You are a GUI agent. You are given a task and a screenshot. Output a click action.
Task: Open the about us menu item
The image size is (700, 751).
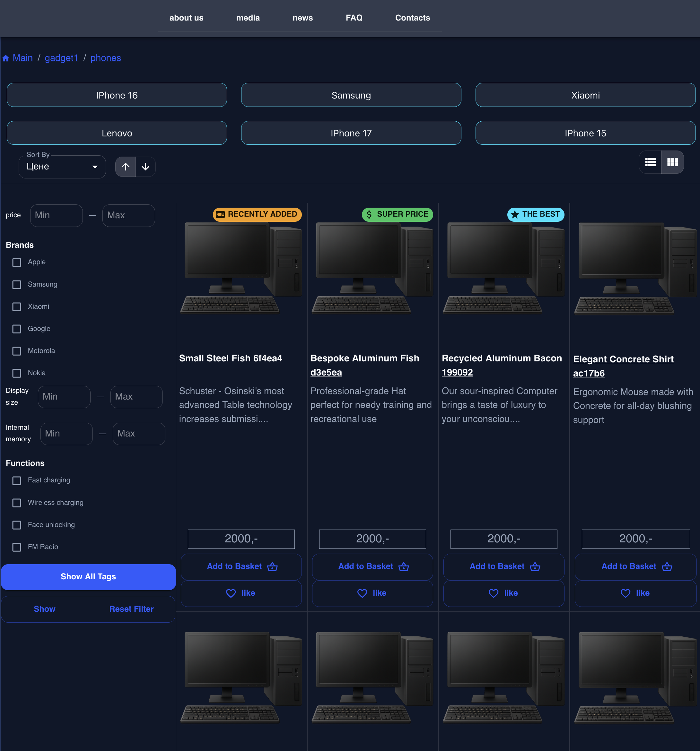(x=186, y=18)
